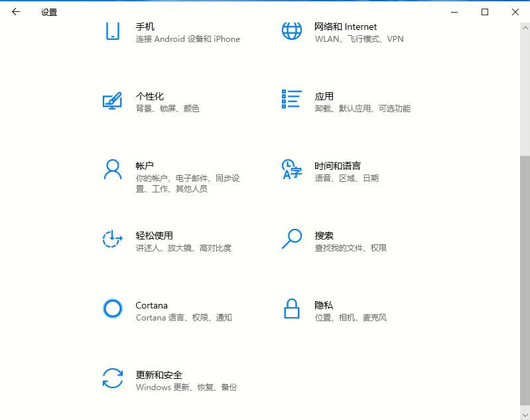Viewport: 530px width, 420px height.
Task: Click the 搜索 magnifier icon
Action: click(292, 239)
